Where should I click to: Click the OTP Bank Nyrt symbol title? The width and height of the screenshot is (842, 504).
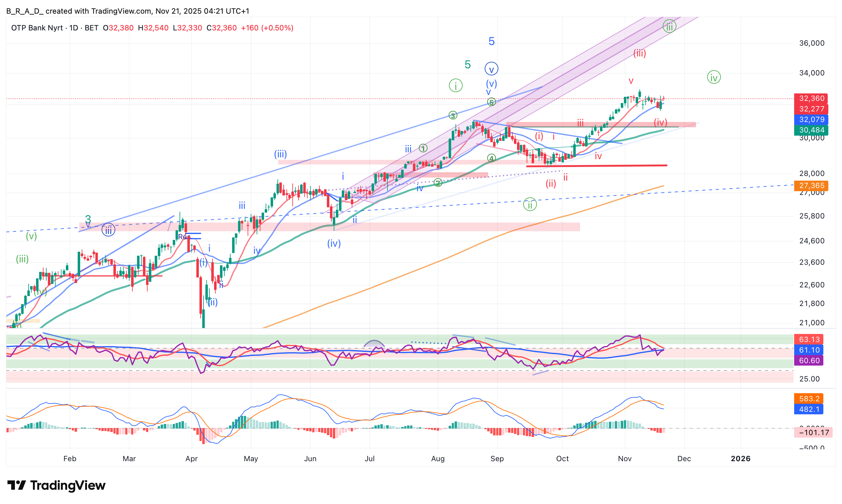[x=37, y=28]
